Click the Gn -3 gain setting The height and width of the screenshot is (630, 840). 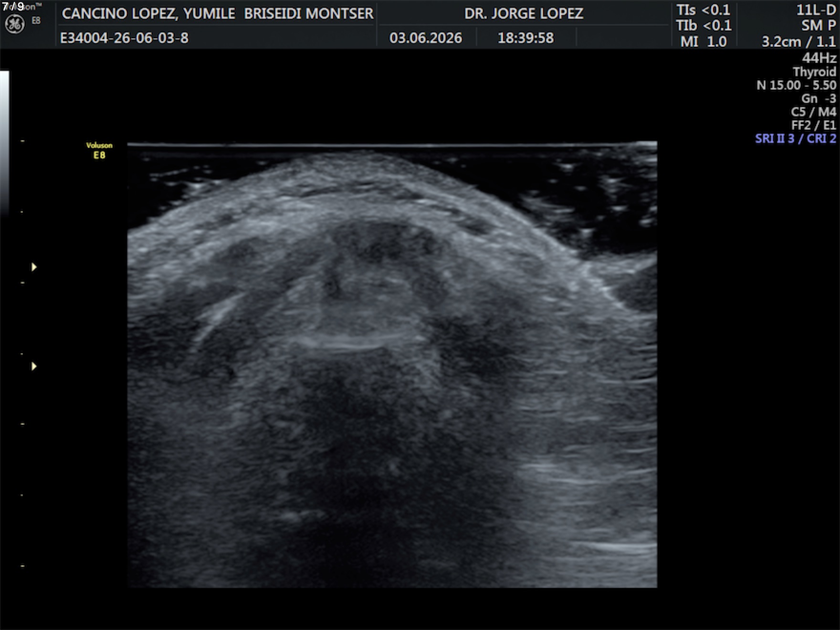pos(819,98)
